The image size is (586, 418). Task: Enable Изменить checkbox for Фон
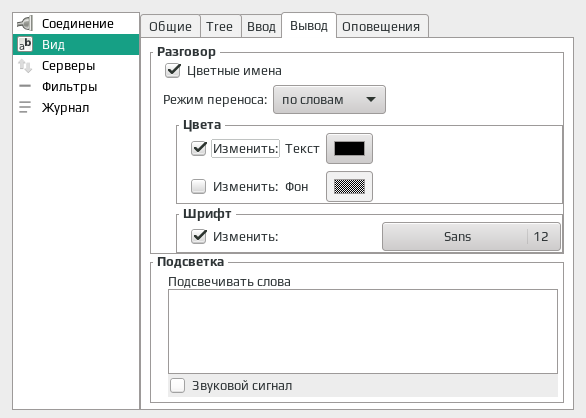(198, 186)
